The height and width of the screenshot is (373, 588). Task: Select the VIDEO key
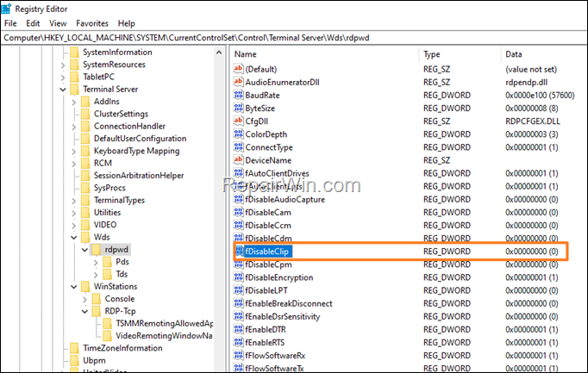pos(105,225)
